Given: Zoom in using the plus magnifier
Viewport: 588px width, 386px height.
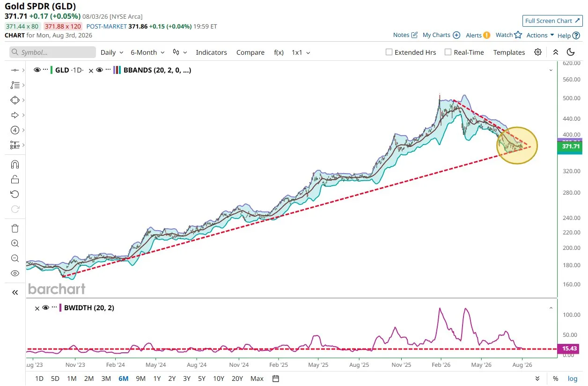Looking at the screenshot, I should (x=15, y=243).
